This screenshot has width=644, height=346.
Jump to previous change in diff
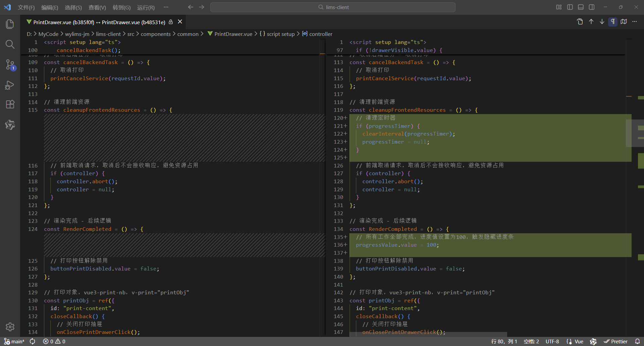tap(591, 21)
